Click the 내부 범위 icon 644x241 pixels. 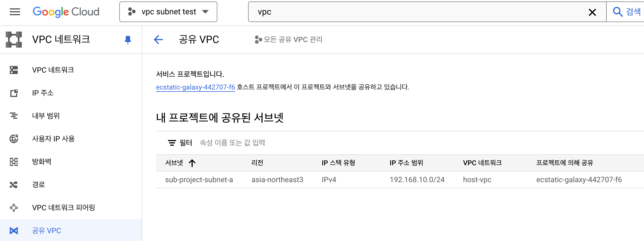pos(14,116)
